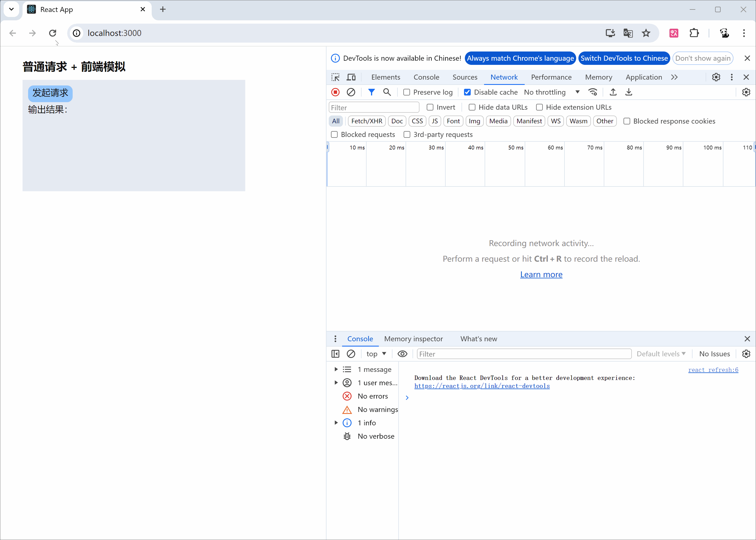The height and width of the screenshot is (540, 756).
Task: Clear the network log
Action: pyautogui.click(x=351, y=92)
